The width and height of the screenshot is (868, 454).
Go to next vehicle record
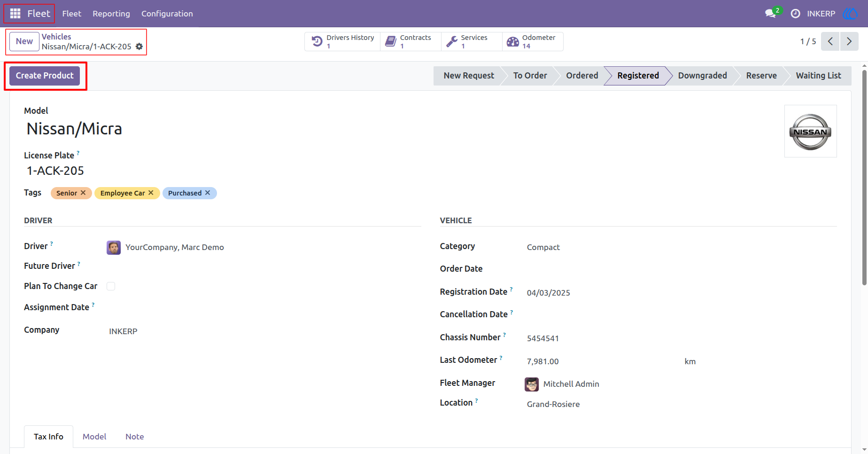[849, 41]
